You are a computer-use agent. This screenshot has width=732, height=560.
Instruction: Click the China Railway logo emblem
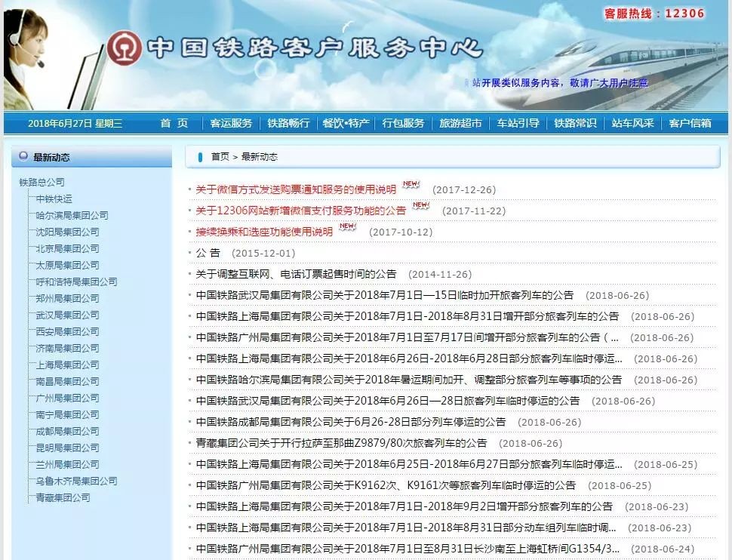pos(125,48)
